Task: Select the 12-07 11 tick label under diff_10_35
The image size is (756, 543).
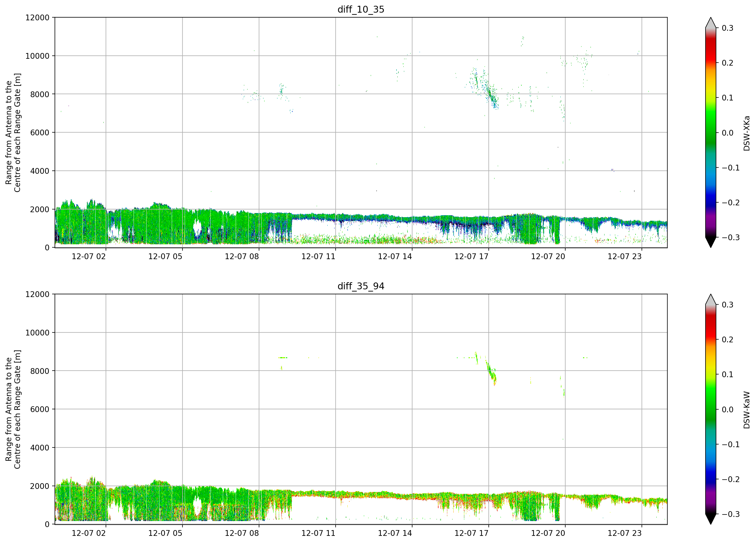Action: 318,256
